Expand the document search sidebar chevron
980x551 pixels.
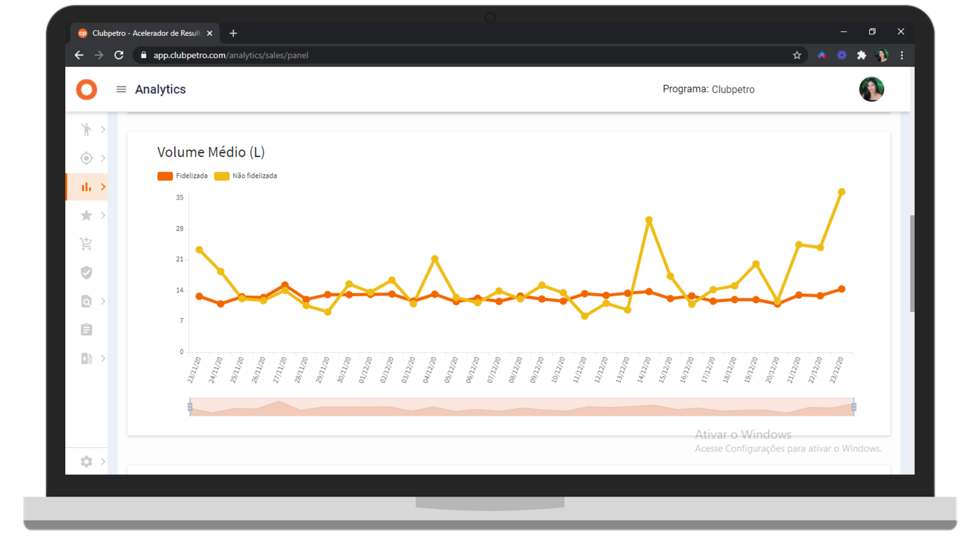pos(103,301)
